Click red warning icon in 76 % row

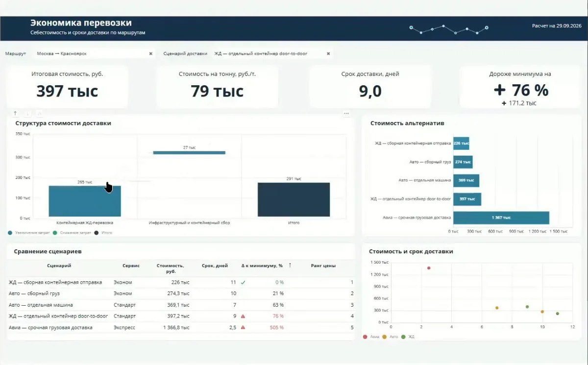point(243,316)
